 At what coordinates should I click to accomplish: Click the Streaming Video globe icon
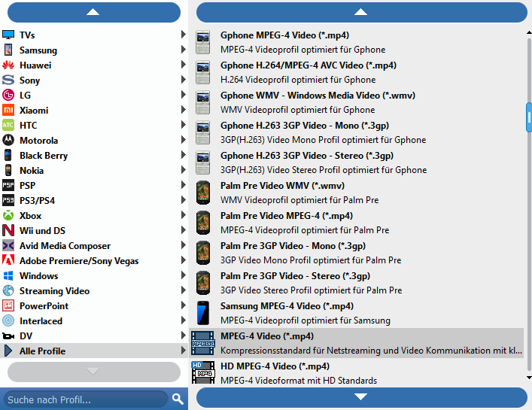coord(8,290)
